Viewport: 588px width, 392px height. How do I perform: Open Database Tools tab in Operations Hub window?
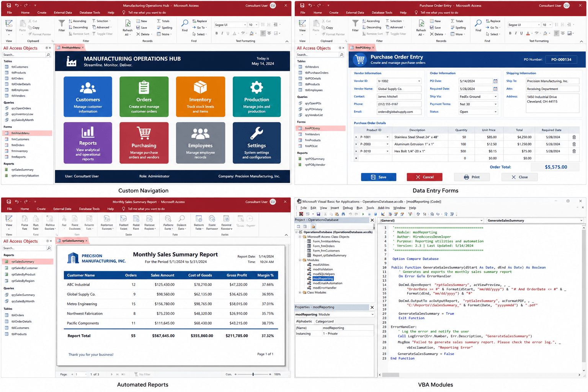click(90, 13)
